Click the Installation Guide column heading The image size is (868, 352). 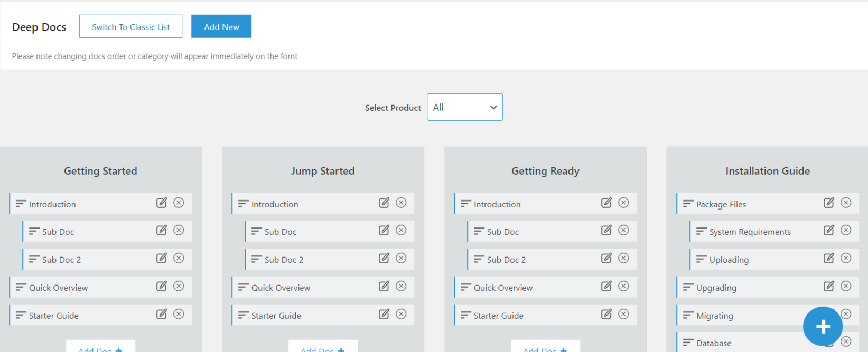(x=768, y=171)
